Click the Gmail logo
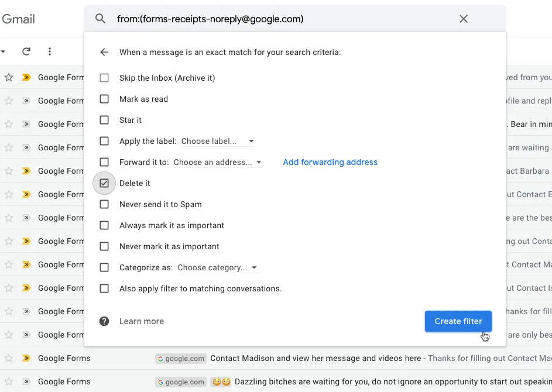This screenshot has width=552, height=392. pos(18,18)
